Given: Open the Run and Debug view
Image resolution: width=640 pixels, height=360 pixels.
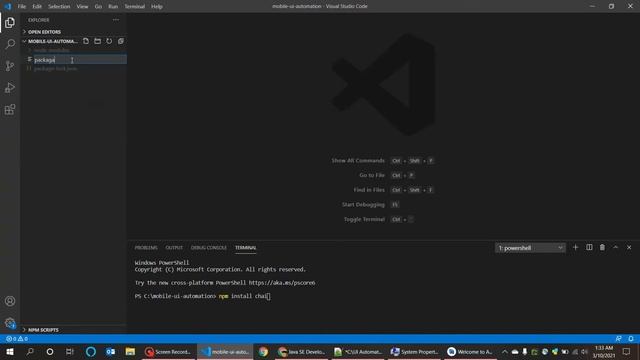Looking at the screenshot, I should point(10,88).
